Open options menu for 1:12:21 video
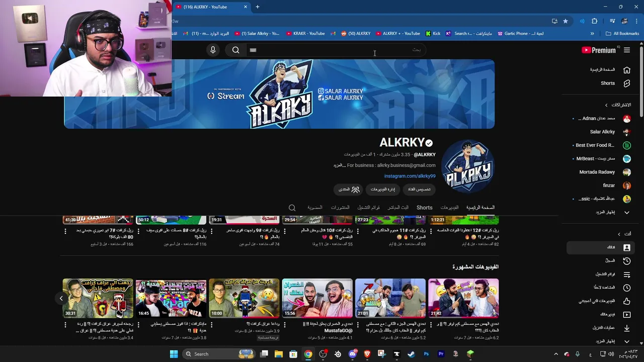 point(431,231)
